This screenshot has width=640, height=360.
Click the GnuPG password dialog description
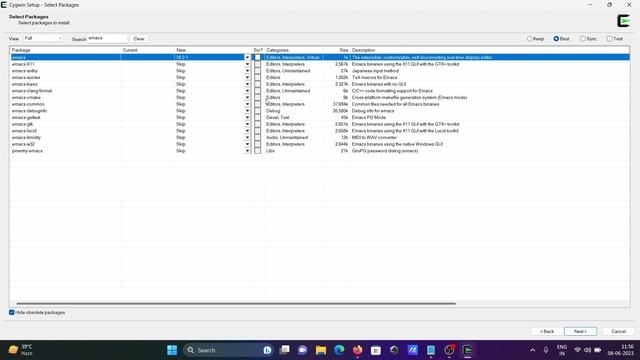(x=385, y=151)
